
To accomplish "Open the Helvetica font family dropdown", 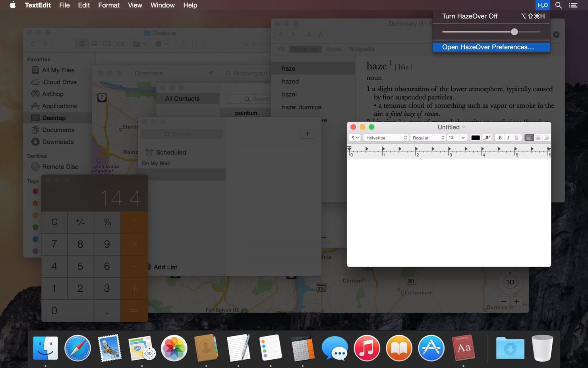I will point(386,138).
